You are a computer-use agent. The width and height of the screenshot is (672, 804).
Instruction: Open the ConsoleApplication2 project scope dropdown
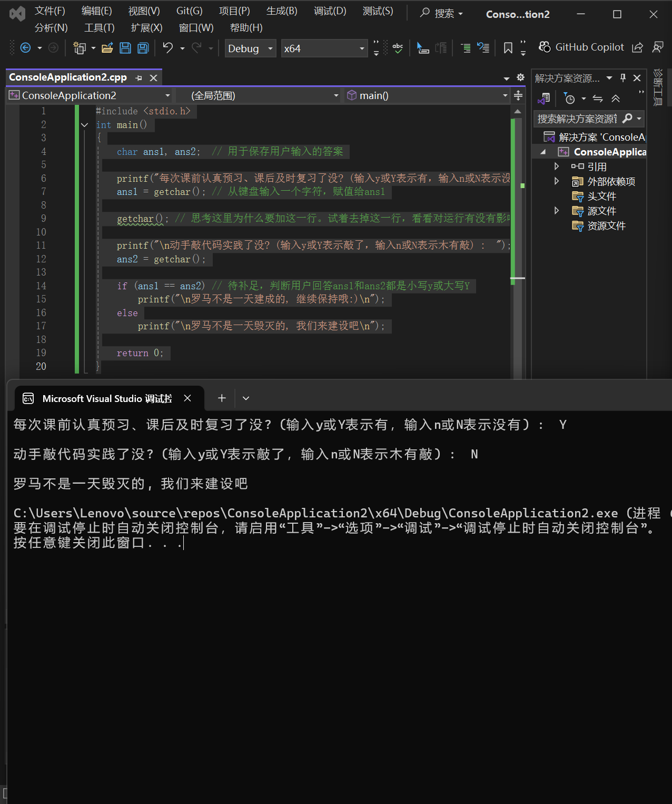coord(90,95)
